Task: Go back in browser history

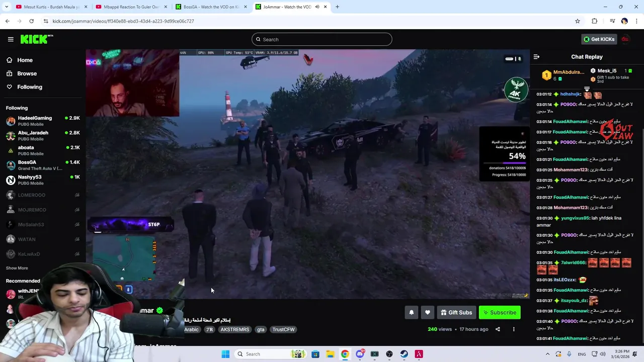Action: pyautogui.click(x=7, y=21)
